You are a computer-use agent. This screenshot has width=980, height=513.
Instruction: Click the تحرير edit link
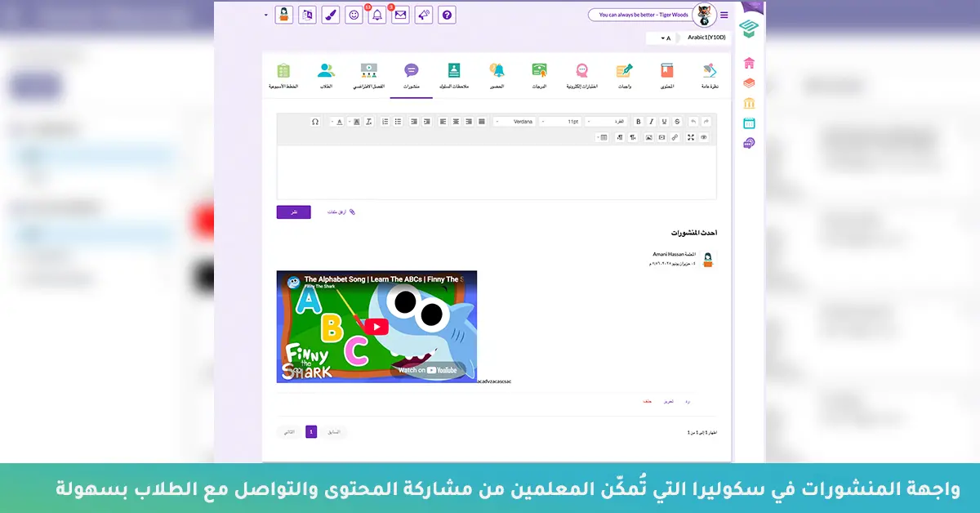(x=668, y=402)
